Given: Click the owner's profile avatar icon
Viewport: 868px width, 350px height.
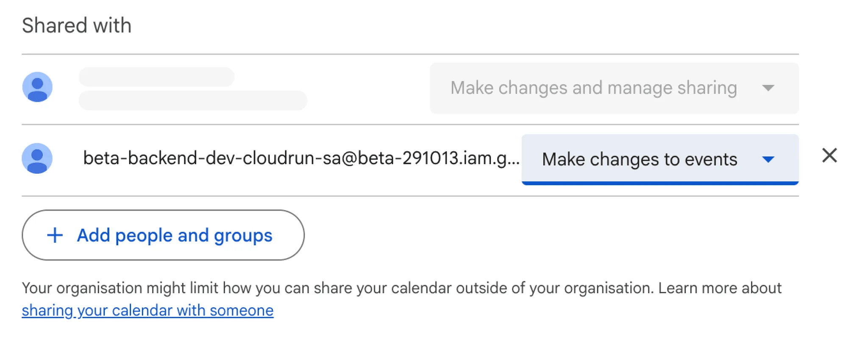Looking at the screenshot, I should [37, 87].
